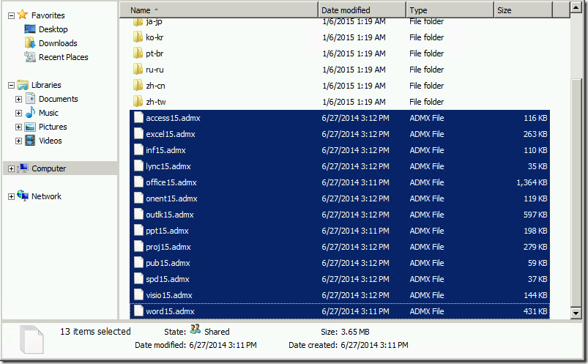Click the office15.admx file icon
The height and width of the screenshot is (364, 588).
[x=138, y=182]
